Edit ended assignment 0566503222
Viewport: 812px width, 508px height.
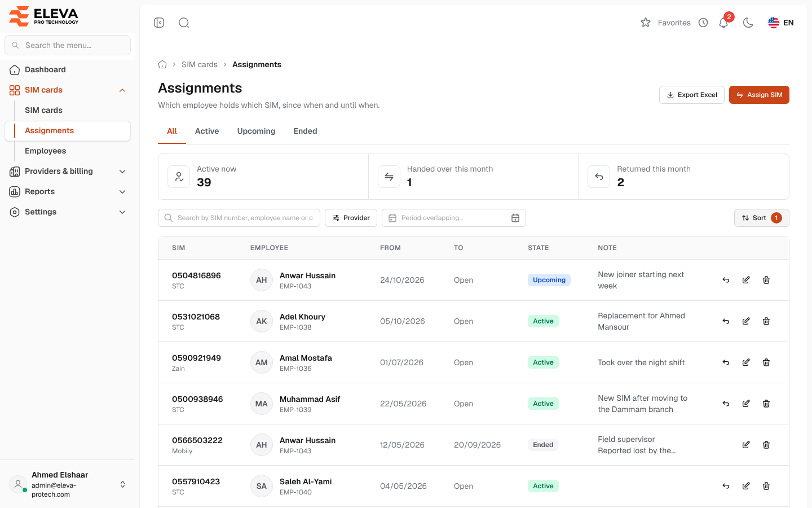point(746,445)
